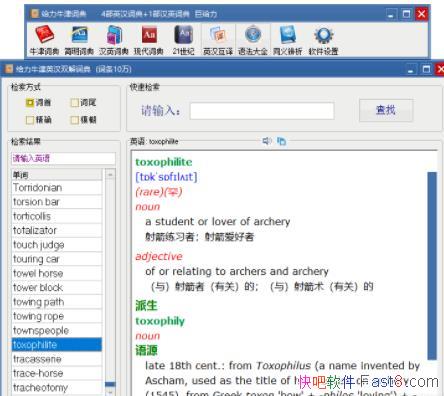Click the 派生 derivatives heading
This screenshot has width=444, height=396.
click(x=146, y=306)
